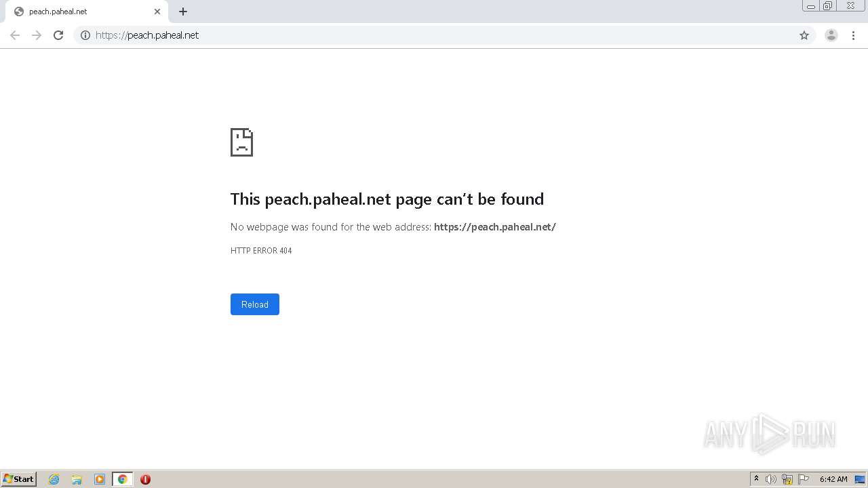Close the peach.paheal.net tab
This screenshot has height=488, width=868.
157,12
